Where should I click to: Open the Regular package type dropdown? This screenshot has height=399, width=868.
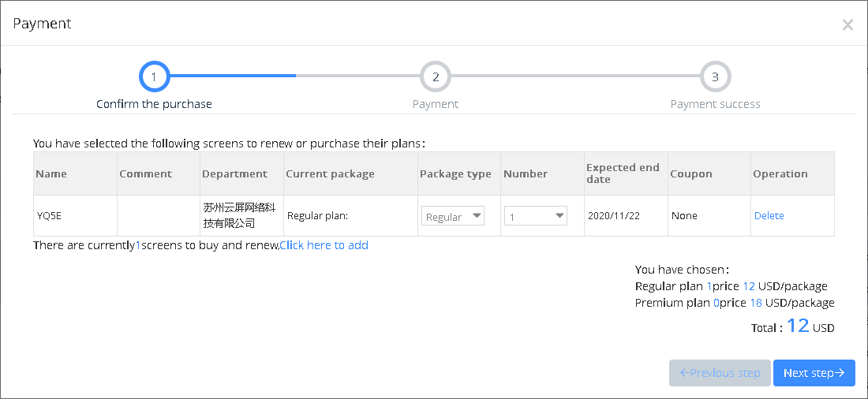pos(453,216)
